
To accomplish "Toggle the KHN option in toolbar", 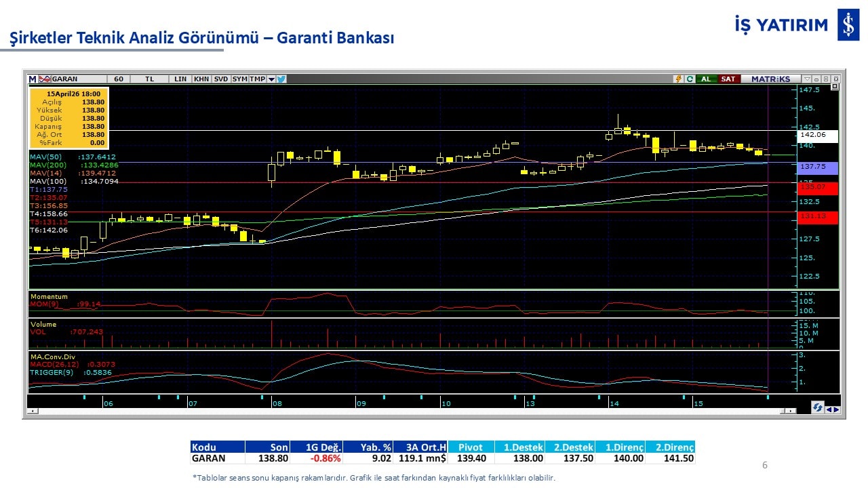I will tap(201, 79).
